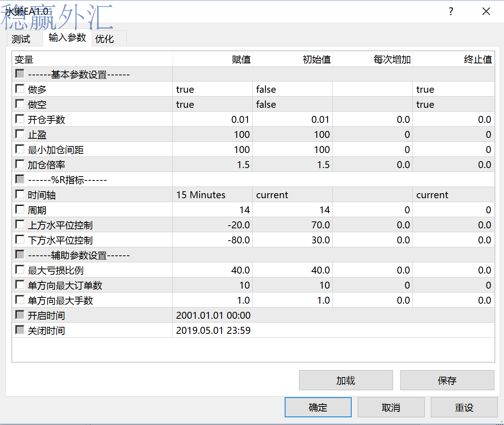Viewport: 504px width, 425px height.
Task: Select 最小加仓间距 initial value 100
Action: [292, 150]
